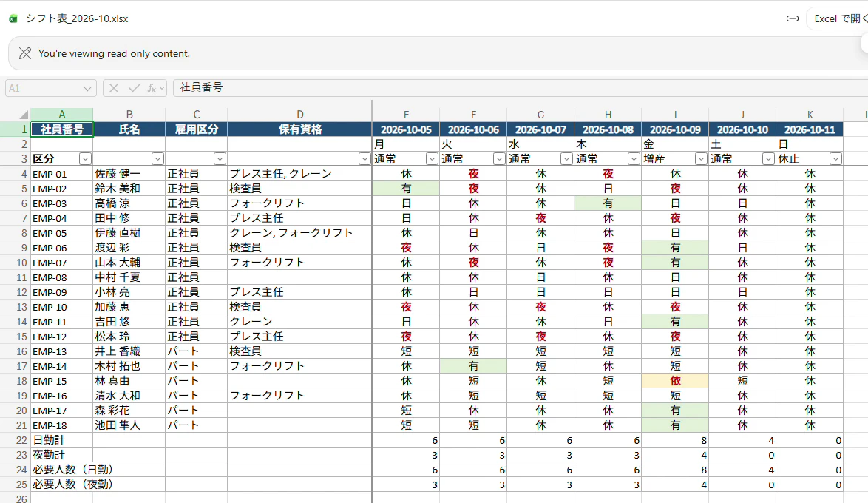The width and height of the screenshot is (868, 503).
Task: Open the 通常 filter dropdown under 2026-10-06
Action: [x=499, y=159]
